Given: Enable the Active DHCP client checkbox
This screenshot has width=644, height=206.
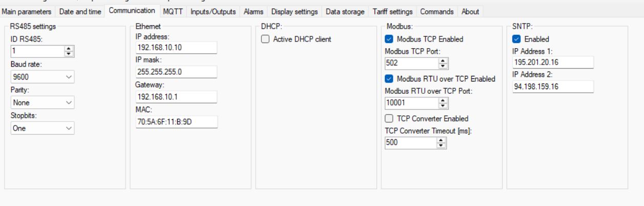Looking at the screenshot, I should coord(265,39).
